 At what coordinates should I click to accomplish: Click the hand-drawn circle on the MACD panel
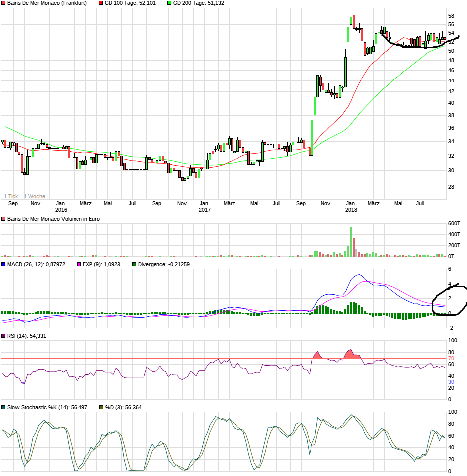(x=449, y=301)
